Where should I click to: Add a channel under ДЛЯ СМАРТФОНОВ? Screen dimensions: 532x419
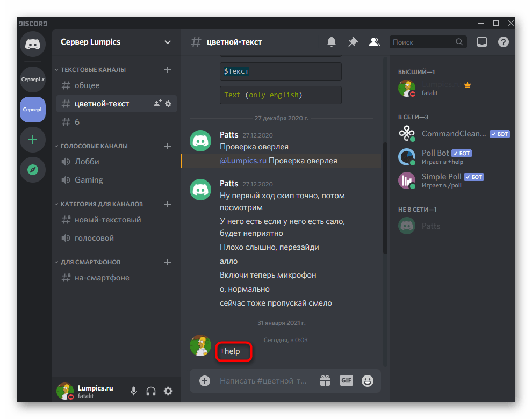click(x=168, y=262)
